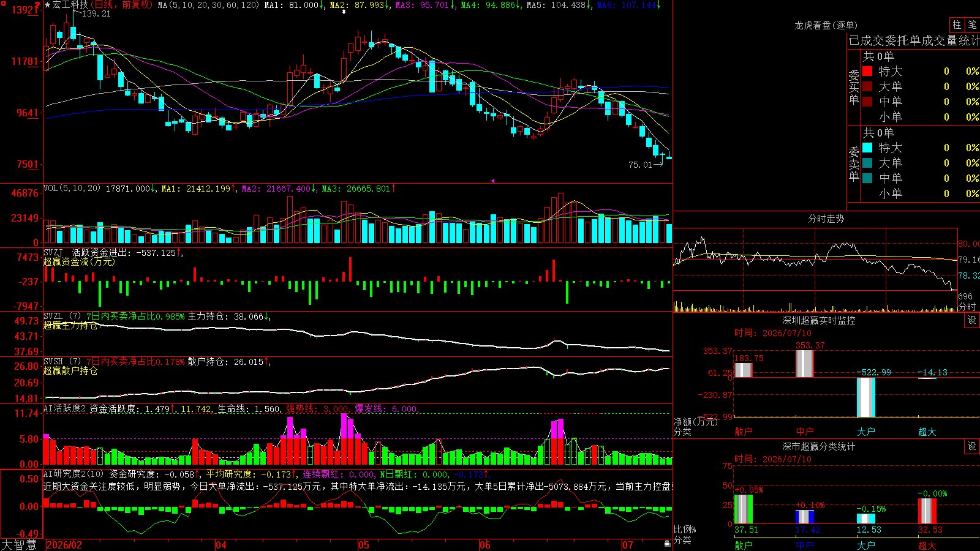Click the 设 button beside 深圳超赢实时监控
The image size is (980, 551).
point(972,320)
